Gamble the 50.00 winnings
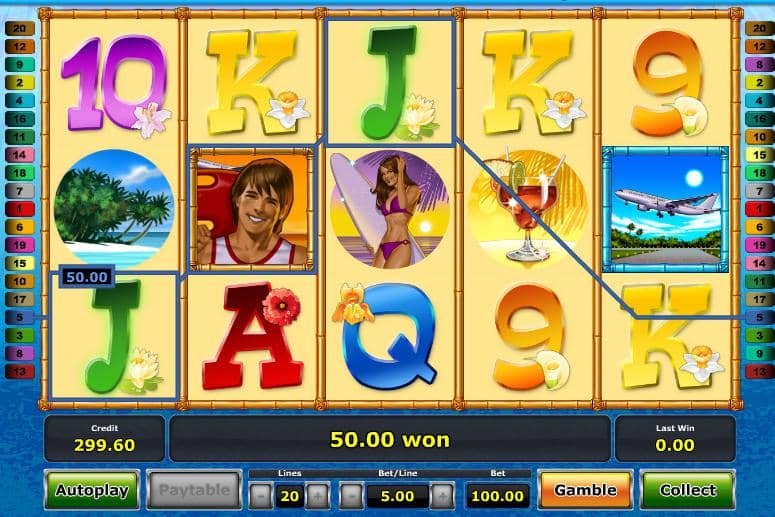This screenshot has width=775, height=517. (585, 490)
